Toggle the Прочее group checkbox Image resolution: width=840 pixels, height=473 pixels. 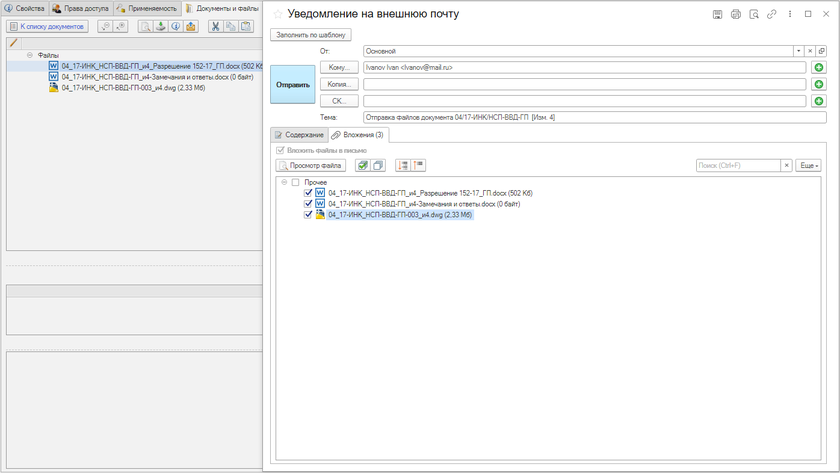(295, 182)
